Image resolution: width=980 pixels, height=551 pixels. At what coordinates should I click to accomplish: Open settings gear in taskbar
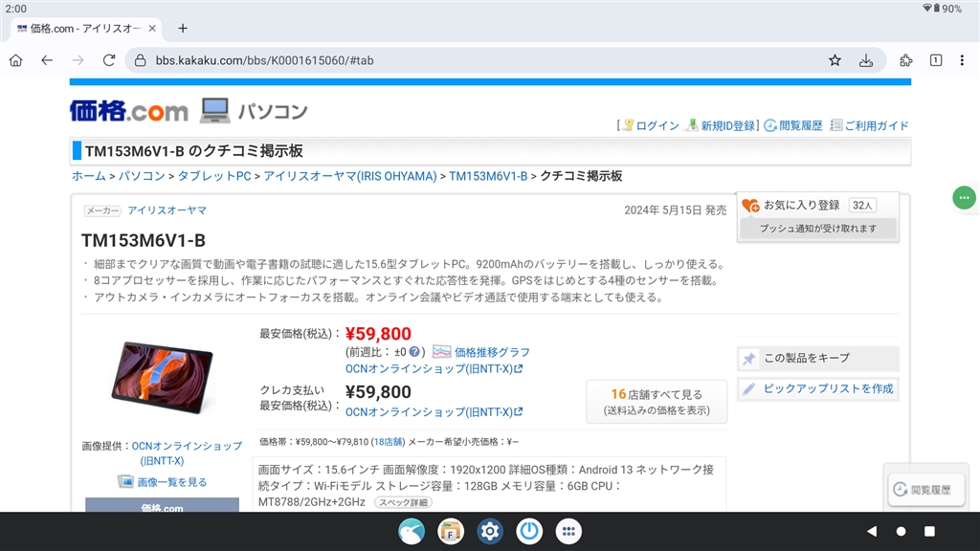[x=490, y=531]
